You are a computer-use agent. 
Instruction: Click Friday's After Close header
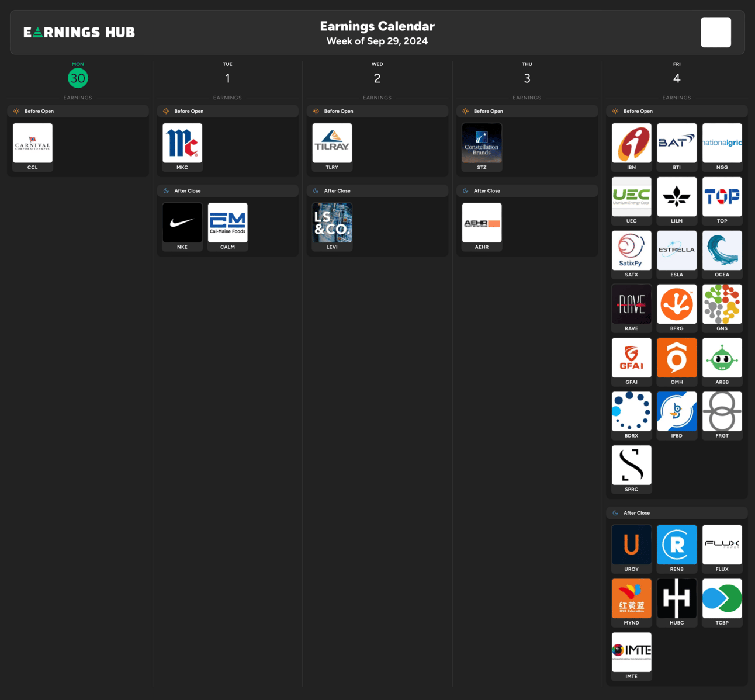click(677, 512)
